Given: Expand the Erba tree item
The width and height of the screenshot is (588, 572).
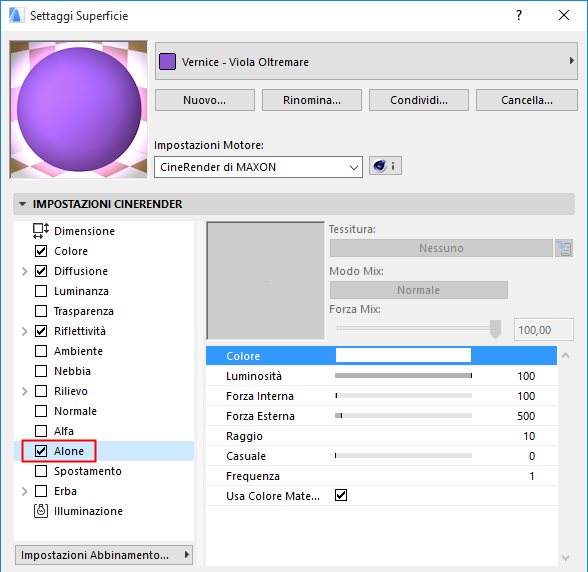Looking at the screenshot, I should [x=25, y=491].
